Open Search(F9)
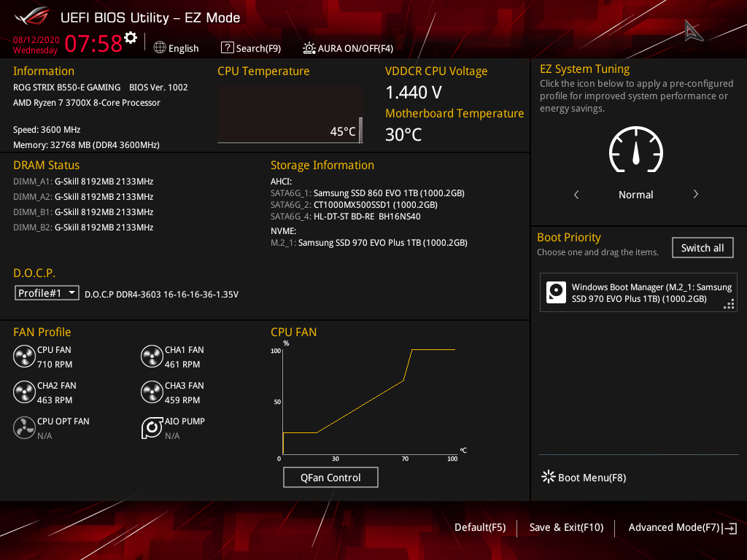Screen dimensions: 747x560 tap(251, 48)
